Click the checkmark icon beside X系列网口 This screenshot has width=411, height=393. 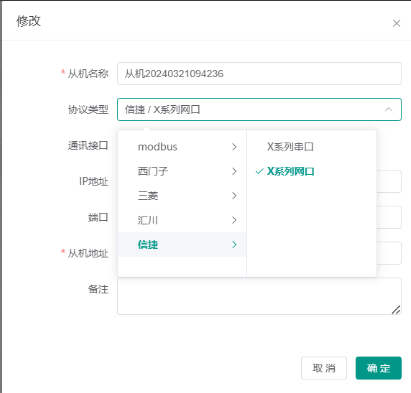(x=259, y=172)
